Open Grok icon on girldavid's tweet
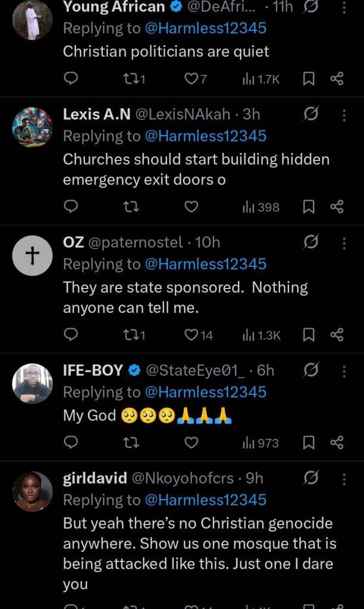Image resolution: width=364 pixels, height=609 pixels. (310, 478)
